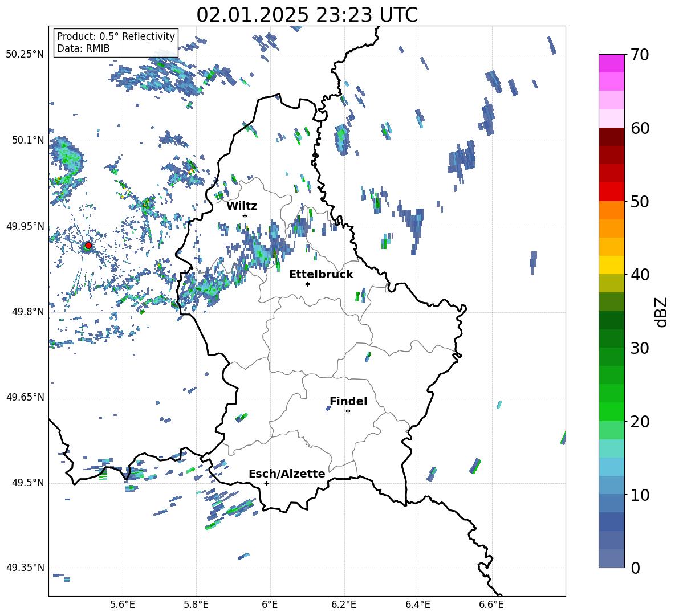Image resolution: width=675 pixels, height=616 pixels.
Task: Click the title 02.01.2025 23:23 UTC
Action: [x=307, y=15]
